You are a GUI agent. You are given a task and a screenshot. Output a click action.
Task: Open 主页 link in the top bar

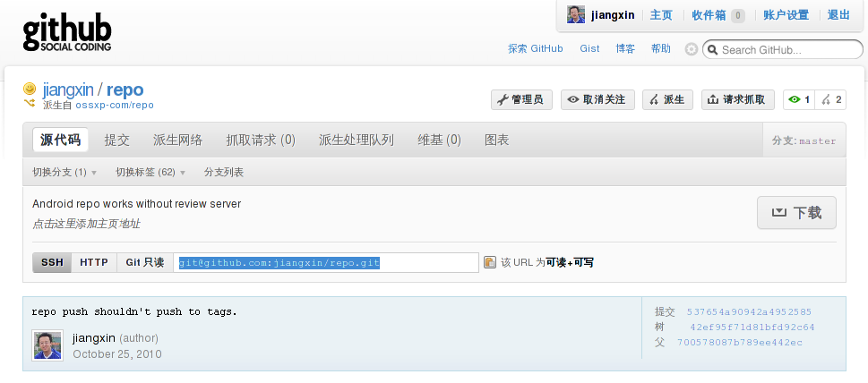(661, 15)
